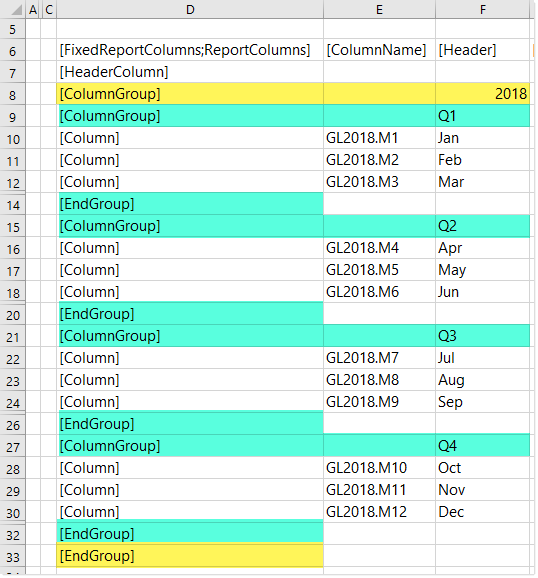This screenshot has width=538, height=578.
Task: Select the Feb header cell
Action: (482, 160)
